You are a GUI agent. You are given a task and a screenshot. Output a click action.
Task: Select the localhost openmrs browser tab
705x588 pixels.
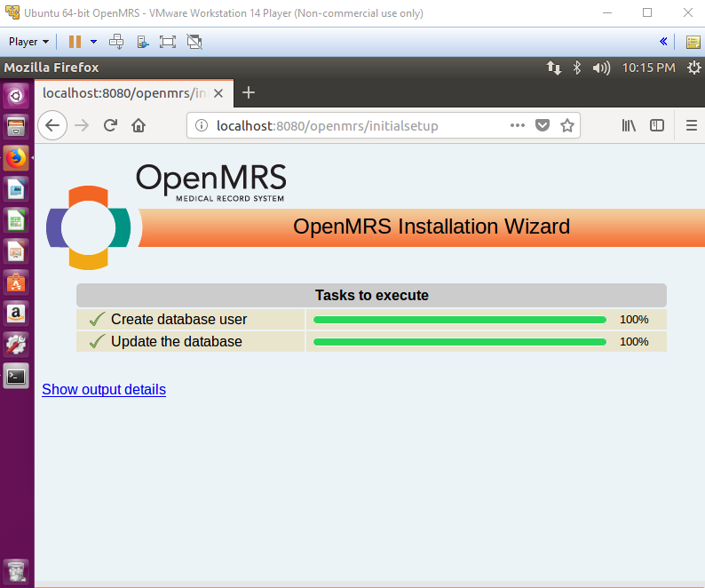(x=124, y=93)
